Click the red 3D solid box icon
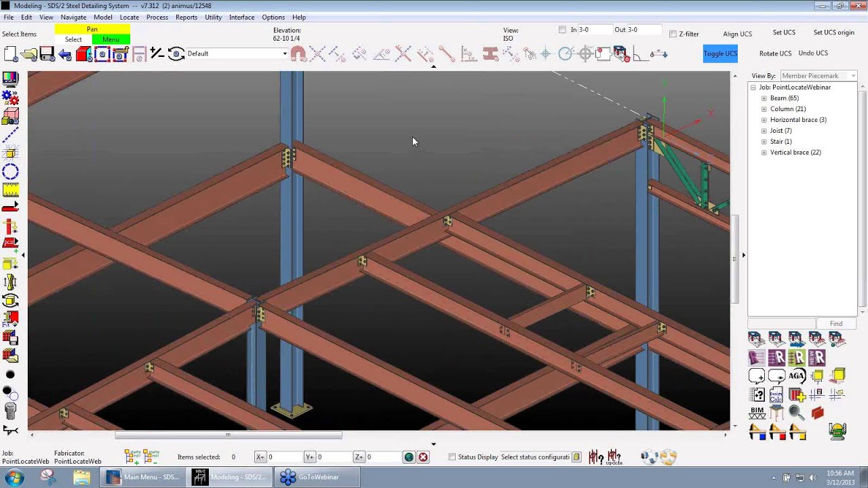This screenshot has width=868, height=488. coord(84,54)
